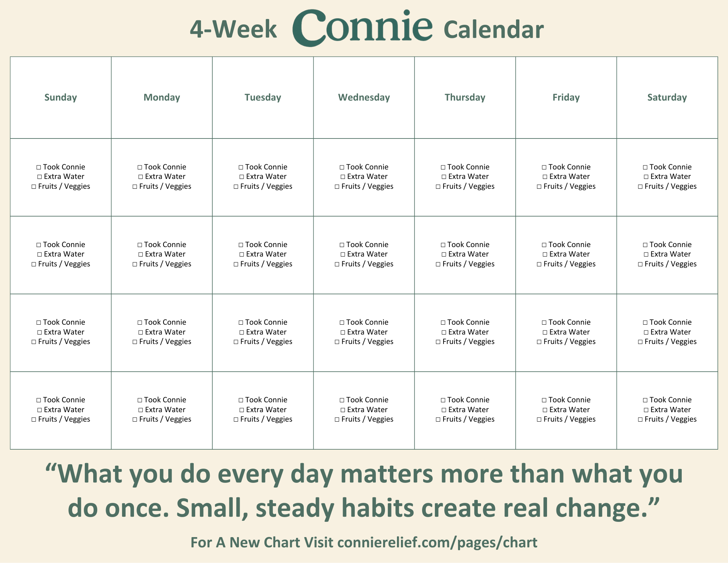Image resolution: width=728 pixels, height=563 pixels.
Task: Click the Saturday column header
Action: 667,97
